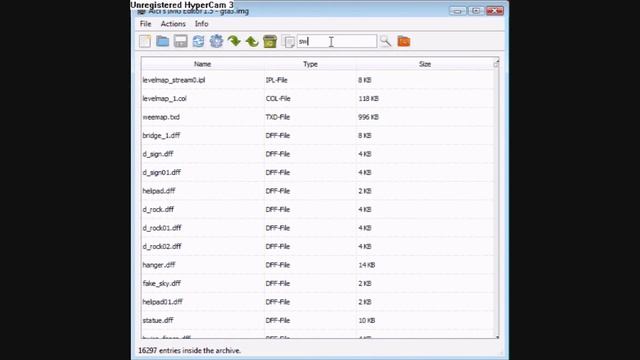The height and width of the screenshot is (360, 640).
Task: Close the IMG Editor window
Action: (494, 11)
